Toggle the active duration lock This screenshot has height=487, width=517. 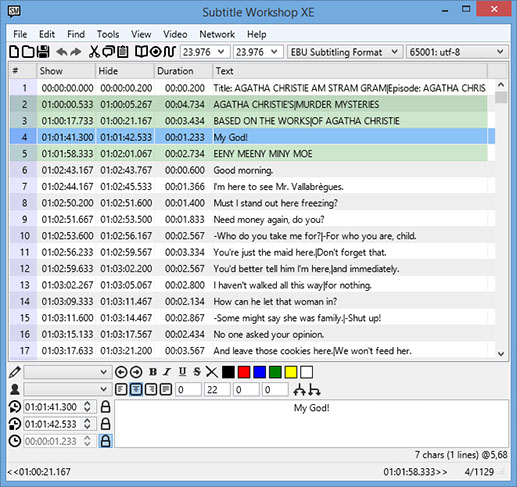coord(105,441)
